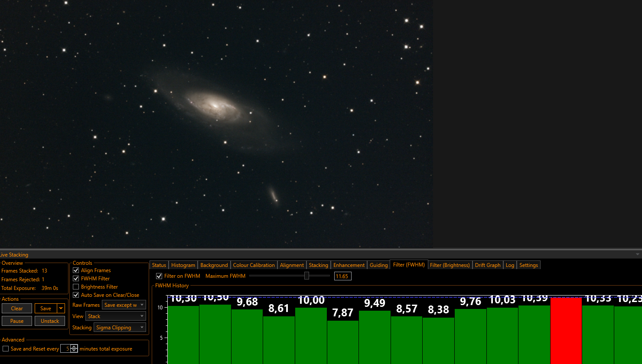Click the minutes total exposure number field

point(65,348)
